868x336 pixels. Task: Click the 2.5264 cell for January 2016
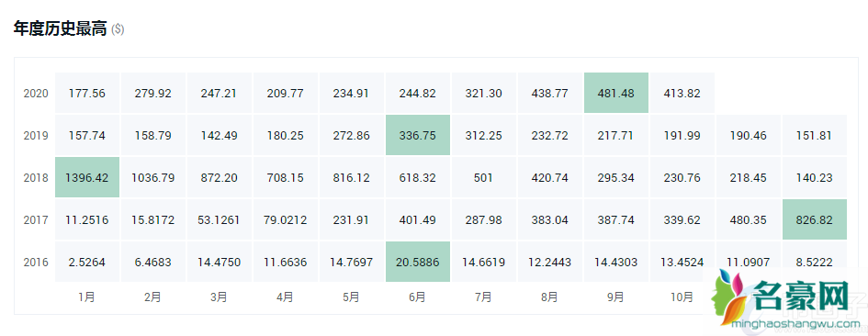[87, 262]
